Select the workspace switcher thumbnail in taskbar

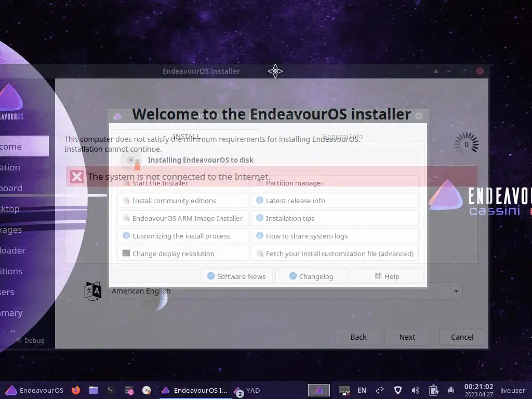[318, 390]
